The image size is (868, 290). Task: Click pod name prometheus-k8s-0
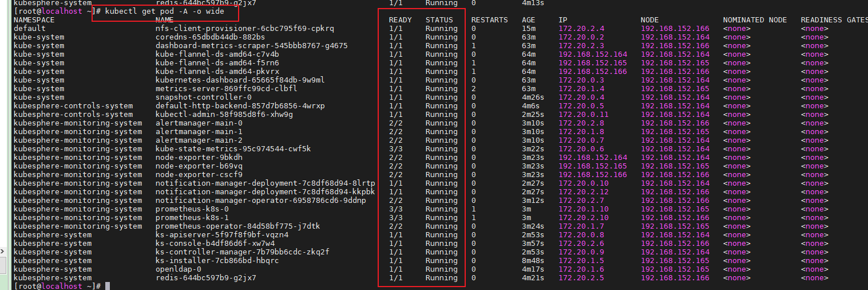192,209
